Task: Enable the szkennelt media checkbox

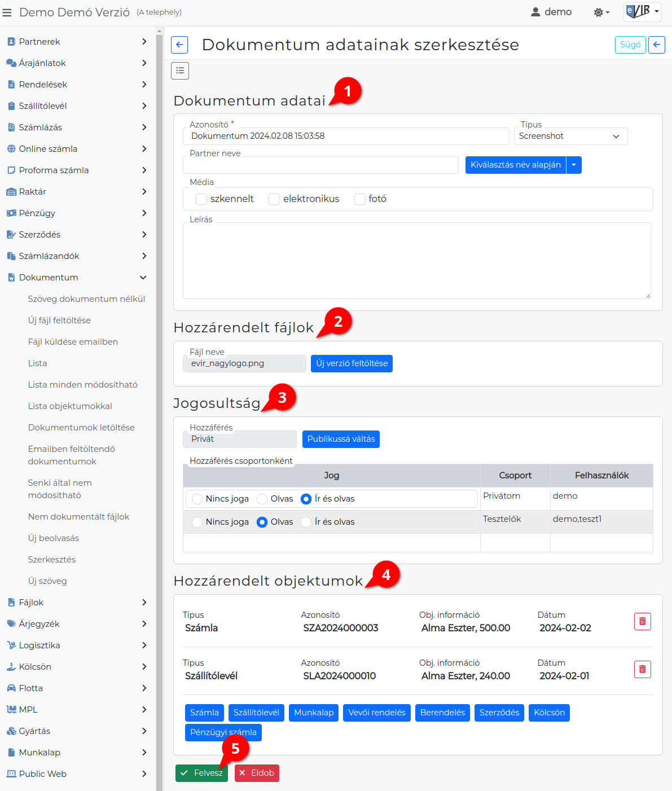Action: pyautogui.click(x=201, y=199)
